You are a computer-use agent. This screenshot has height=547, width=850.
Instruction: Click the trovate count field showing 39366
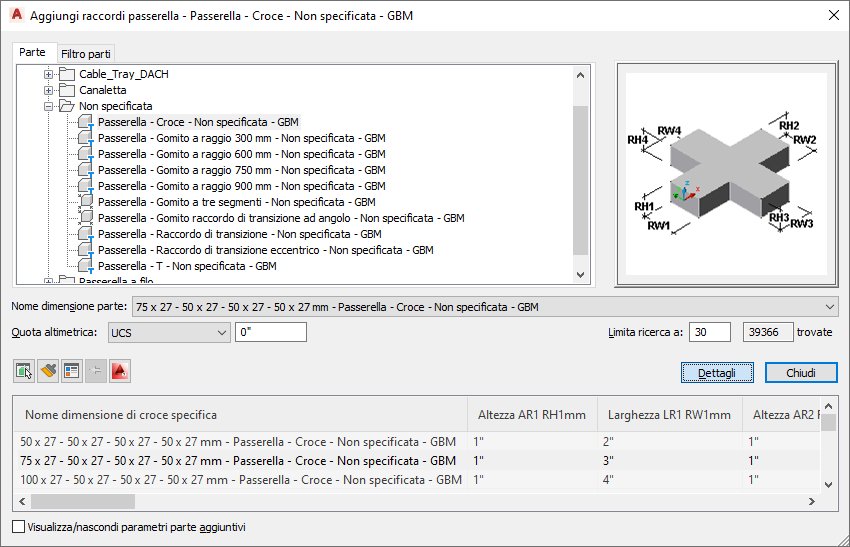[768, 332]
